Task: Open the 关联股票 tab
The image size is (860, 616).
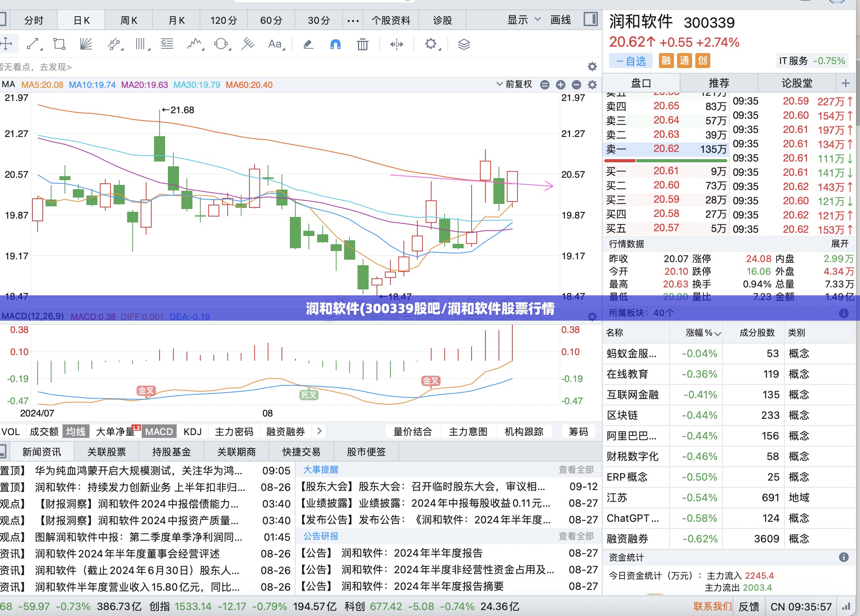Action: (107, 452)
